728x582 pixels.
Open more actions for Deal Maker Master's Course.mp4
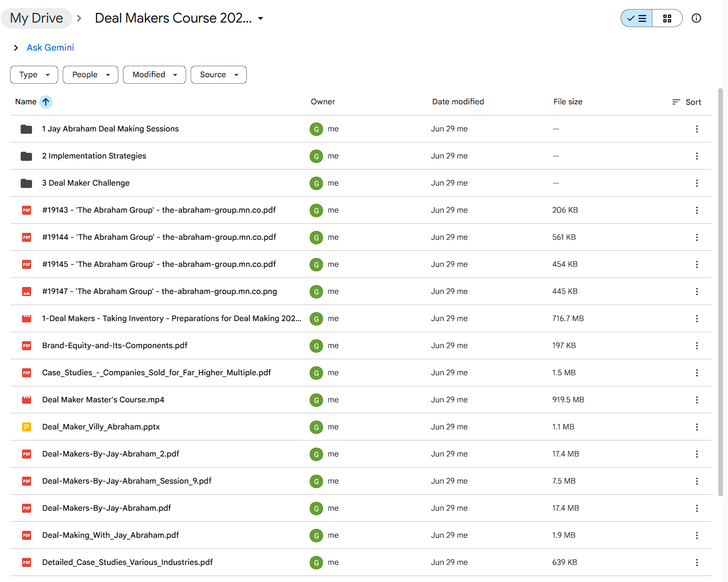click(697, 400)
